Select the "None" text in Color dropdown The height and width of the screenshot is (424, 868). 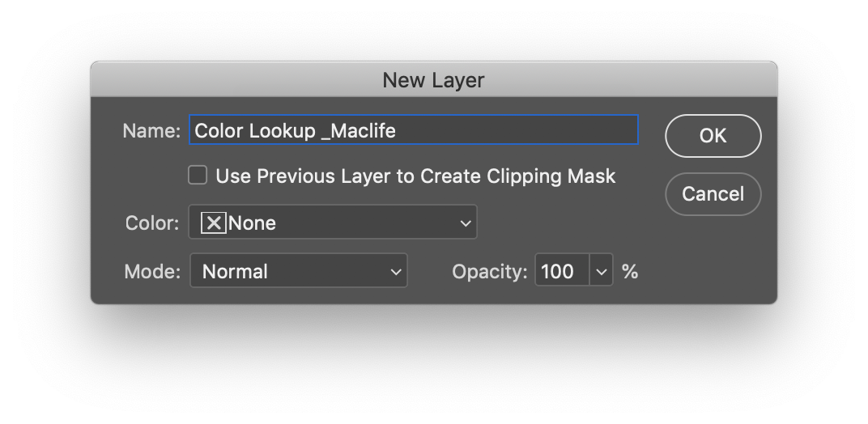tap(253, 223)
